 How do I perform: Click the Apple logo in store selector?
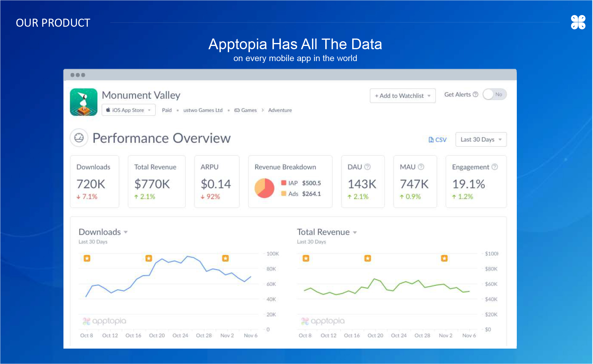[108, 110]
